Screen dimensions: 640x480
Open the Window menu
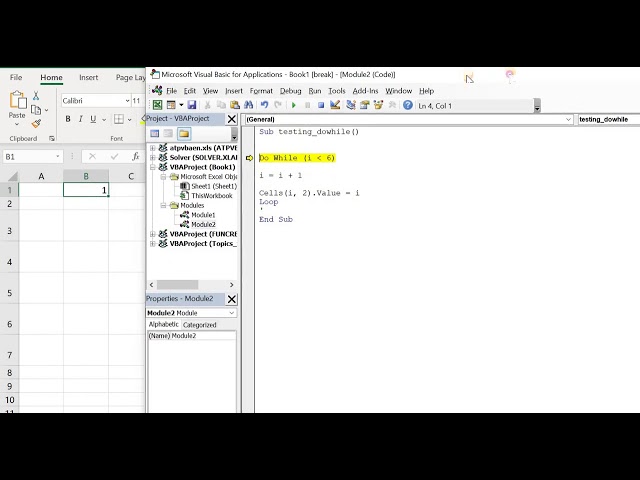pyautogui.click(x=398, y=91)
